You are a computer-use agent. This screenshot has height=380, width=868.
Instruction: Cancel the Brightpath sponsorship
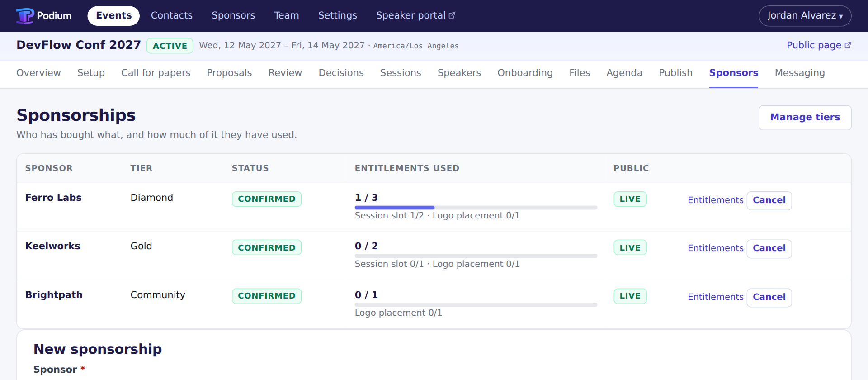pyautogui.click(x=769, y=297)
